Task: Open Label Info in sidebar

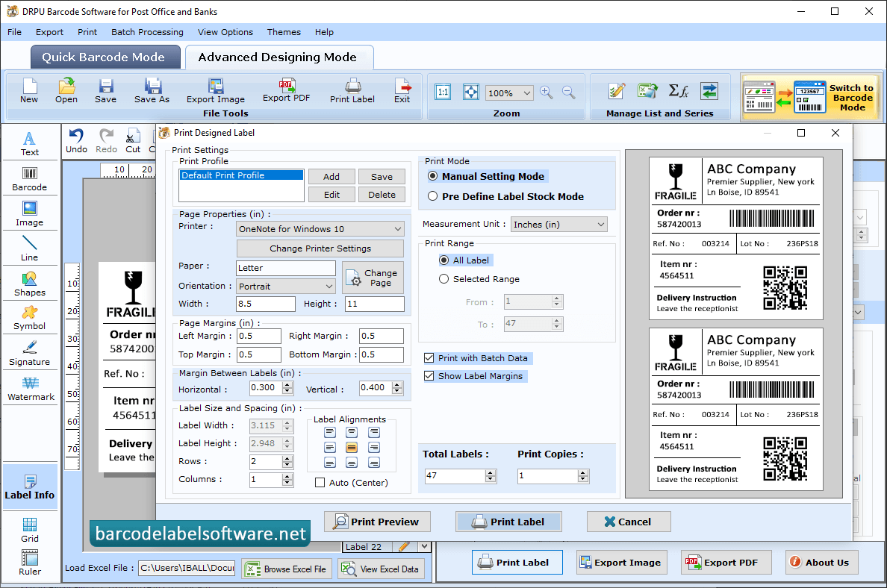Action: coord(29,487)
